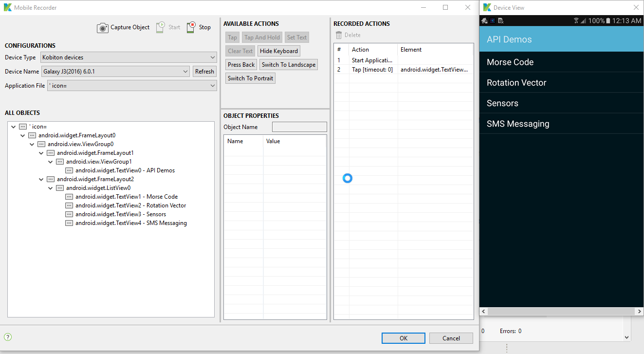Click the Capture Object camera icon
The width and height of the screenshot is (644, 354).
coord(103,27)
